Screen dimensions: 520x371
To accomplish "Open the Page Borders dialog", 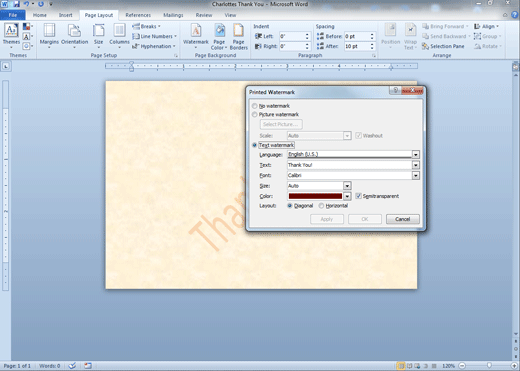I will click(x=239, y=37).
